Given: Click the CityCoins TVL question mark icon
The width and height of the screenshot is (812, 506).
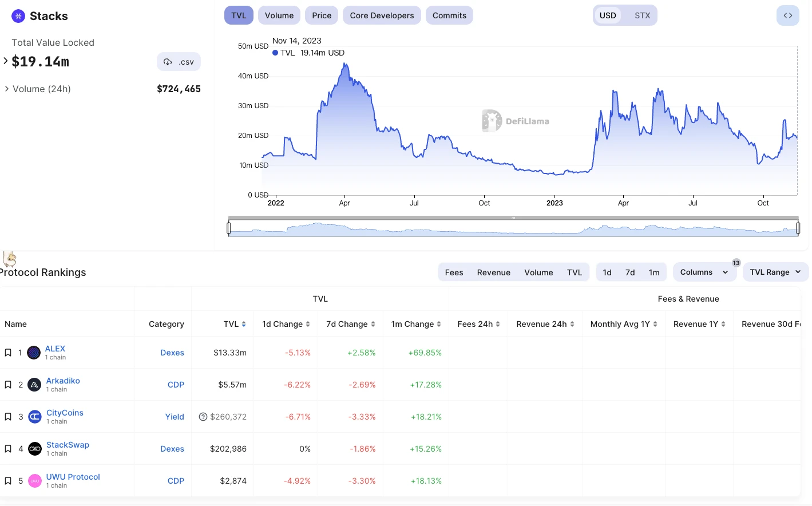Looking at the screenshot, I should [203, 417].
